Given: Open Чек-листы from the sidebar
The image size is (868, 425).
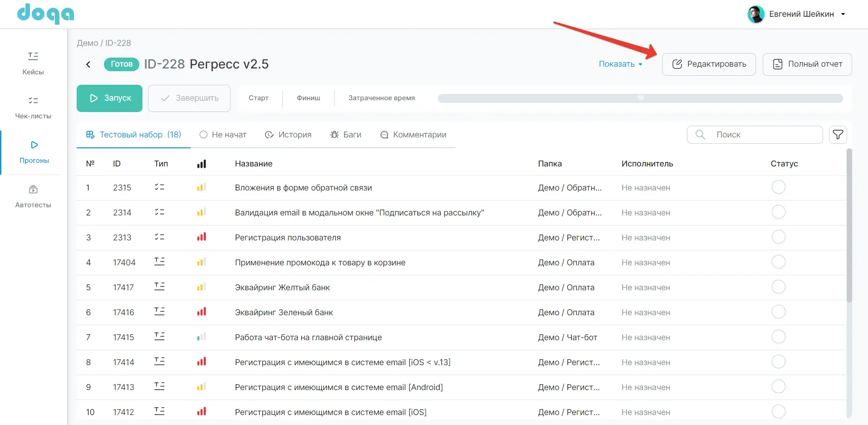Looking at the screenshot, I should click(33, 107).
